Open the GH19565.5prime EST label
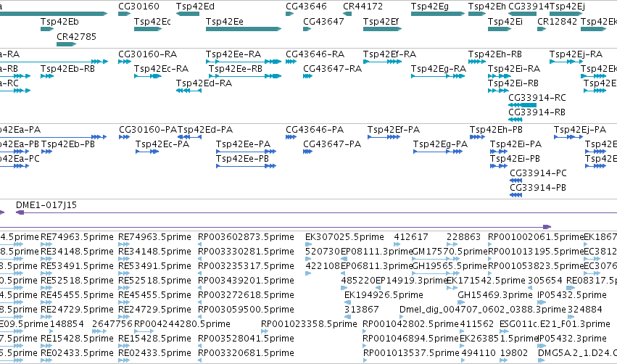Image resolution: width=617 pixels, height=364 pixels. click(450, 266)
